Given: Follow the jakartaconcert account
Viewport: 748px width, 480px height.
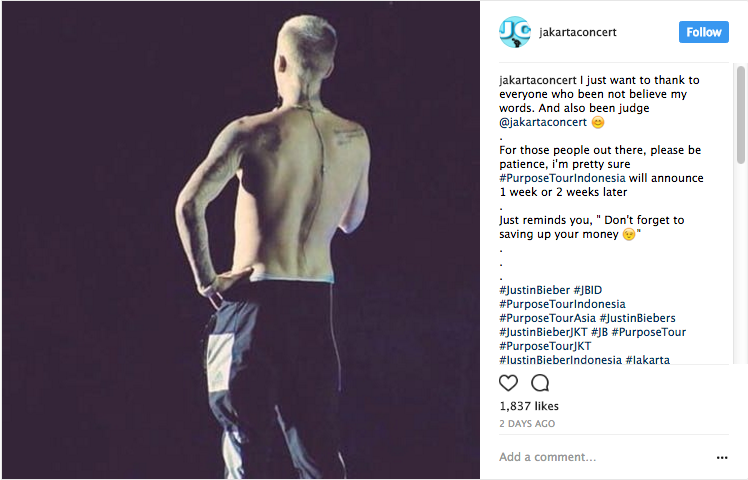Looking at the screenshot, I should click(704, 32).
